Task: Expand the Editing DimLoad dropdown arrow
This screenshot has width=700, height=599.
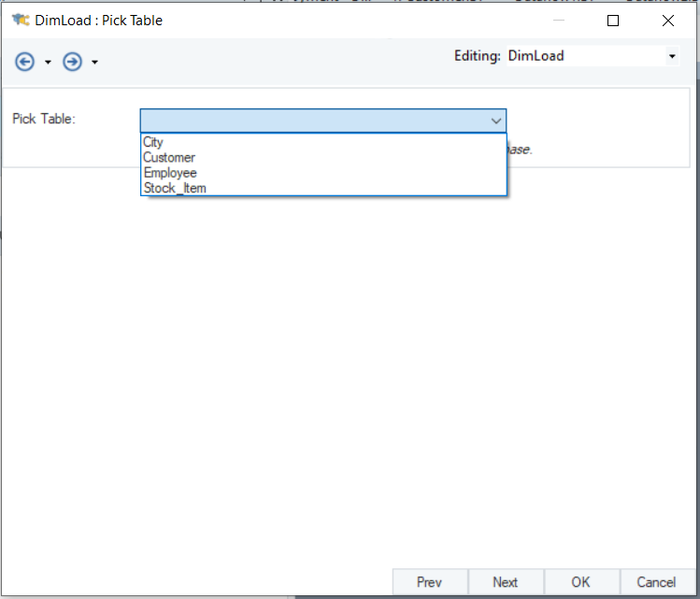Action: pyautogui.click(x=672, y=56)
